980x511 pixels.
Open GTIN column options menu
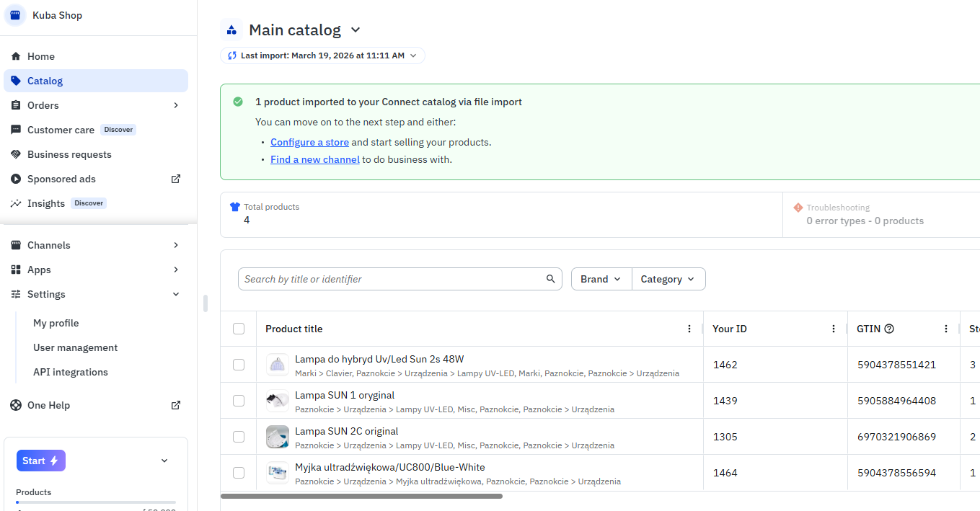(946, 329)
